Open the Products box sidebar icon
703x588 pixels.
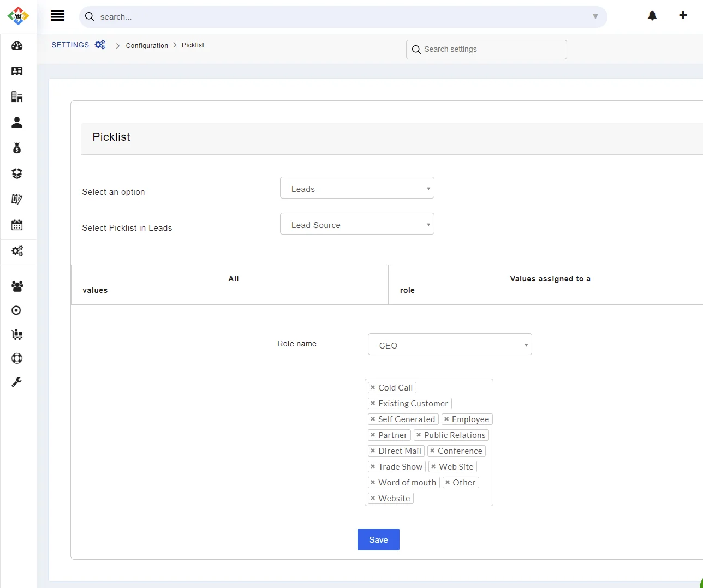pos(17,173)
